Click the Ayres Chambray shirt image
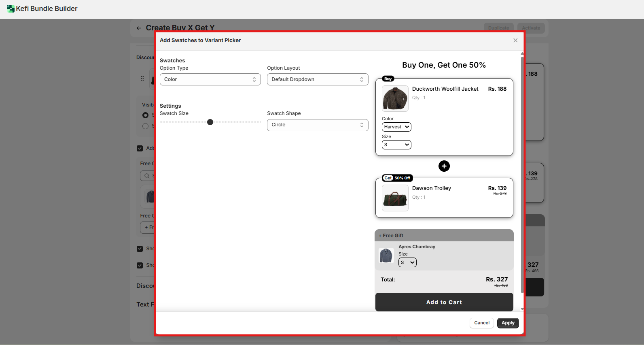This screenshot has height=345, width=644. [x=386, y=256]
